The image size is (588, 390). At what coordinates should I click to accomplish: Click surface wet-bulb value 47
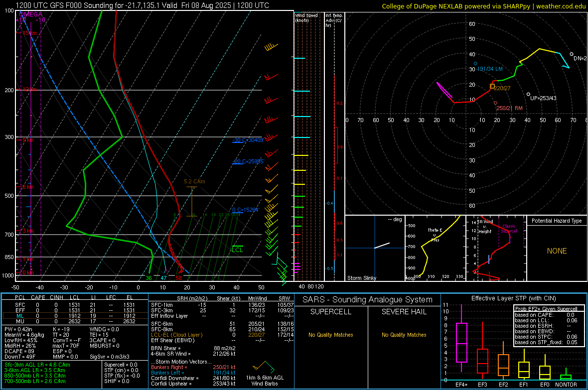point(163,278)
